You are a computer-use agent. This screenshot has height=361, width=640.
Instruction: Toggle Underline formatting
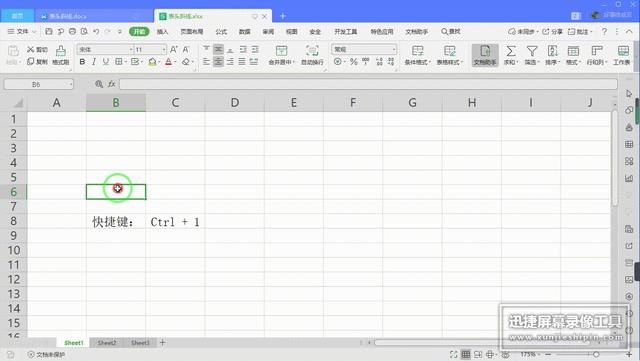(x=106, y=62)
